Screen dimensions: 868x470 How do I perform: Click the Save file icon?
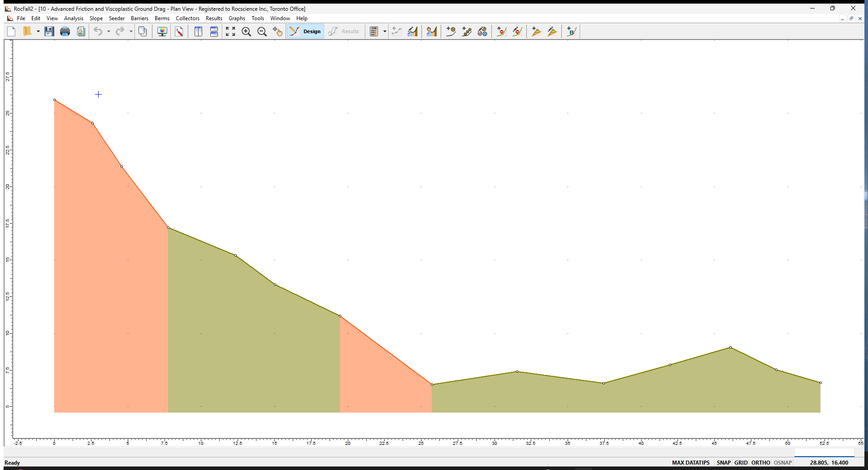click(49, 31)
